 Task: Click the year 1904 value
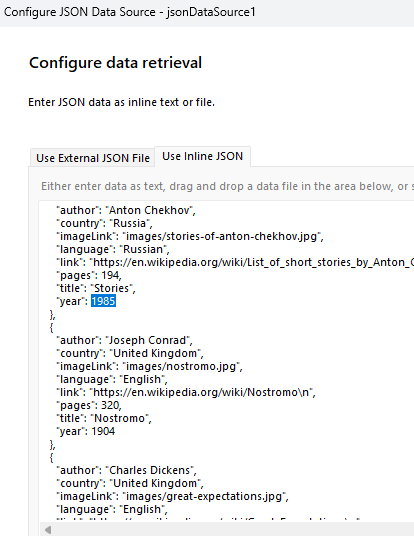(103, 431)
